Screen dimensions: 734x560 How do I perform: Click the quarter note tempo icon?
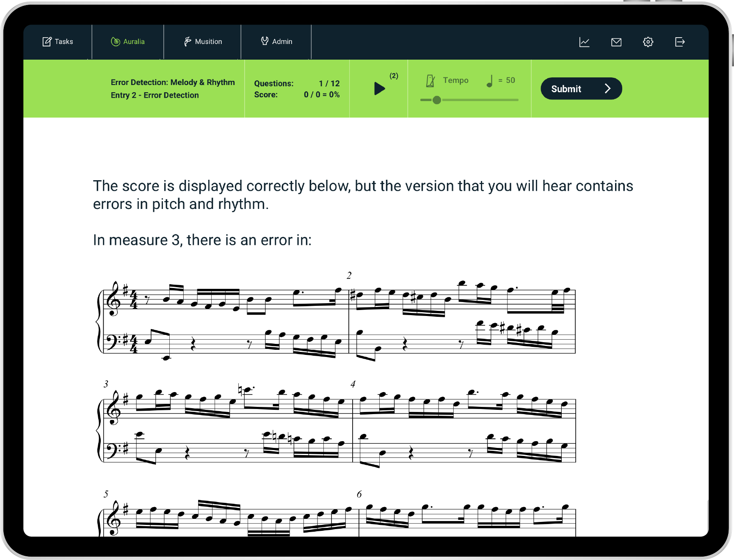pos(490,80)
